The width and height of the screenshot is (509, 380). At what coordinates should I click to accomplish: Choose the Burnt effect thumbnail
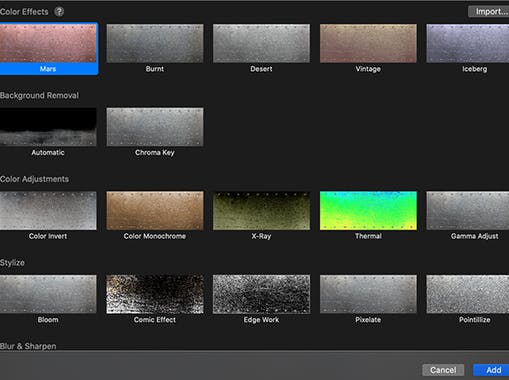155,43
